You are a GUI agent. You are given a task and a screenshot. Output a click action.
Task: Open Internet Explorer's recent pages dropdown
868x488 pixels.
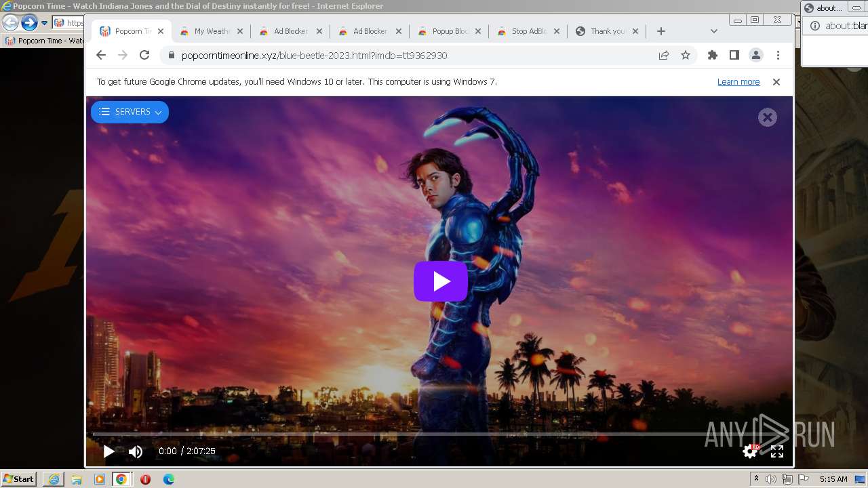45,23
